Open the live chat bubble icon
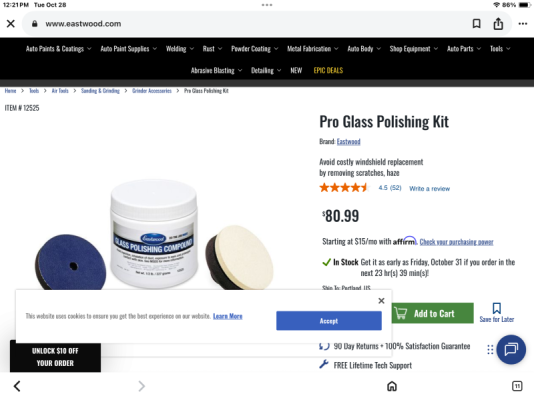The image size is (534, 400). (511, 349)
